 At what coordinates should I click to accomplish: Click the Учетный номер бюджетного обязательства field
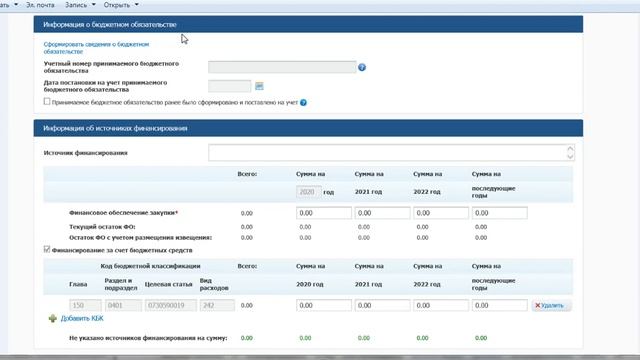tap(282, 67)
